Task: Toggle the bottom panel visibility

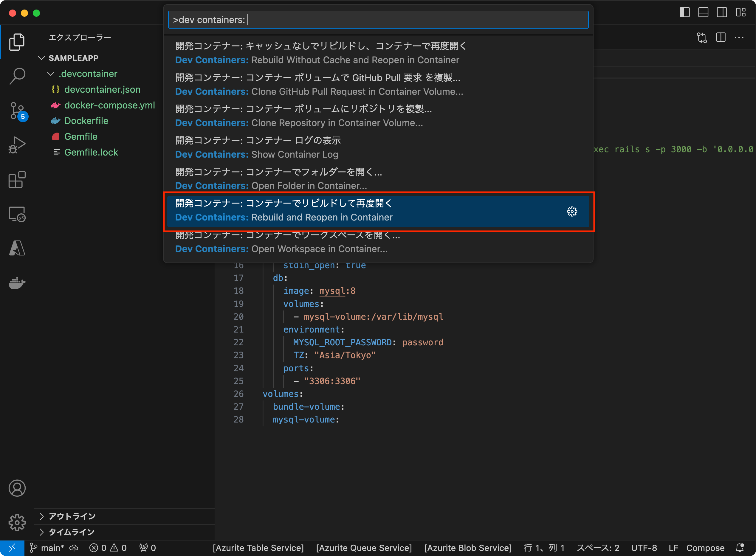Action: tap(703, 13)
